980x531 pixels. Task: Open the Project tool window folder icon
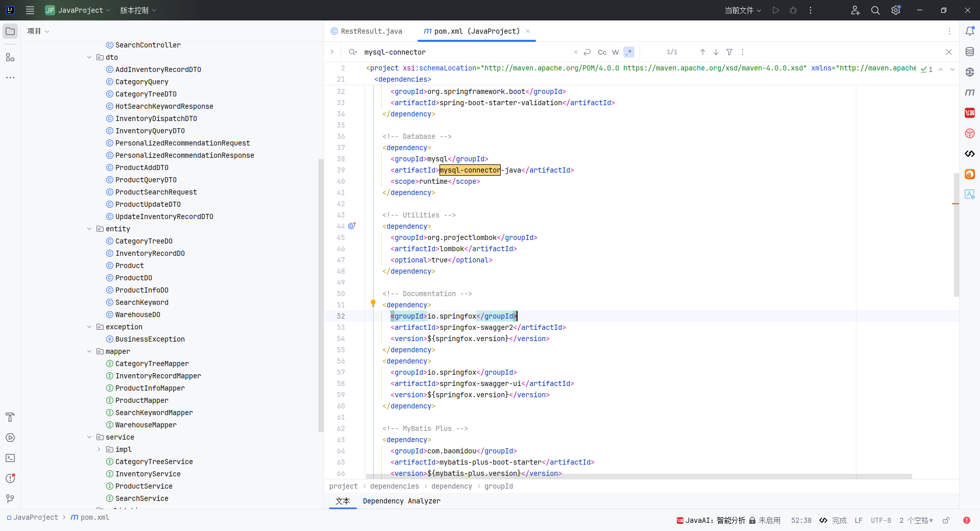click(x=10, y=31)
